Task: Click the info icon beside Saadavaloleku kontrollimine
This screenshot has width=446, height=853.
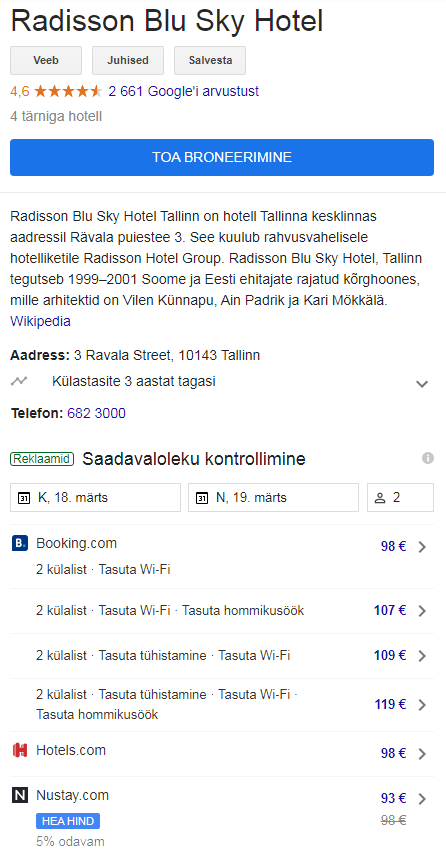Action: [x=428, y=459]
